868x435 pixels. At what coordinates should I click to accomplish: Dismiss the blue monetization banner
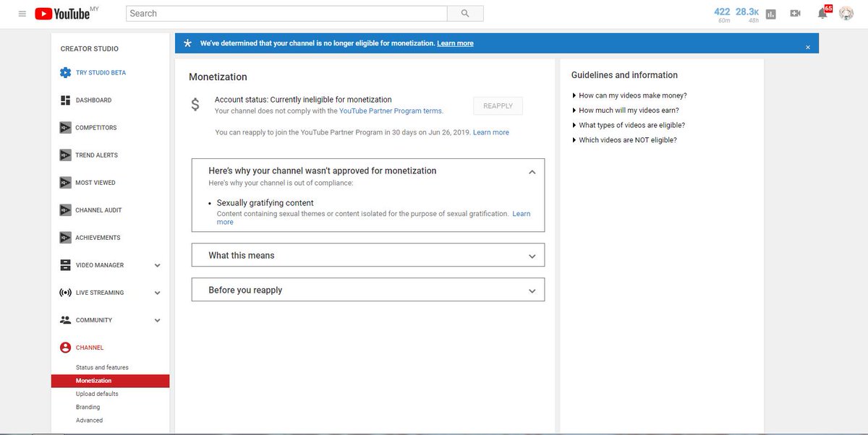click(x=808, y=47)
